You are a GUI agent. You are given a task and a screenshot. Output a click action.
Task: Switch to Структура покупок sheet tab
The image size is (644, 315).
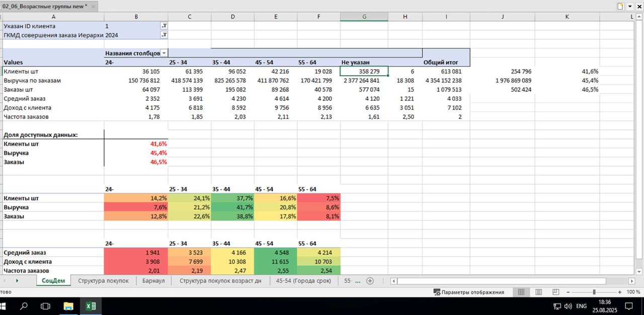pyautogui.click(x=103, y=281)
